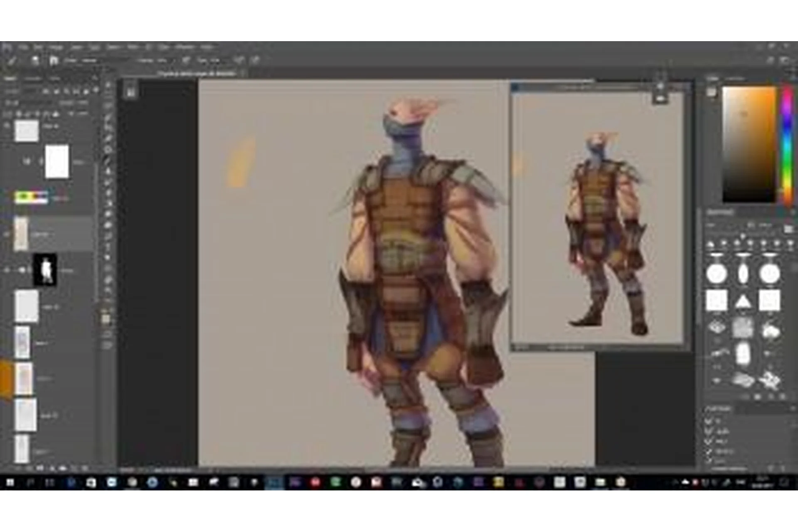
Task: Pick the hard round brush preset thumbnail
Action: point(716,274)
